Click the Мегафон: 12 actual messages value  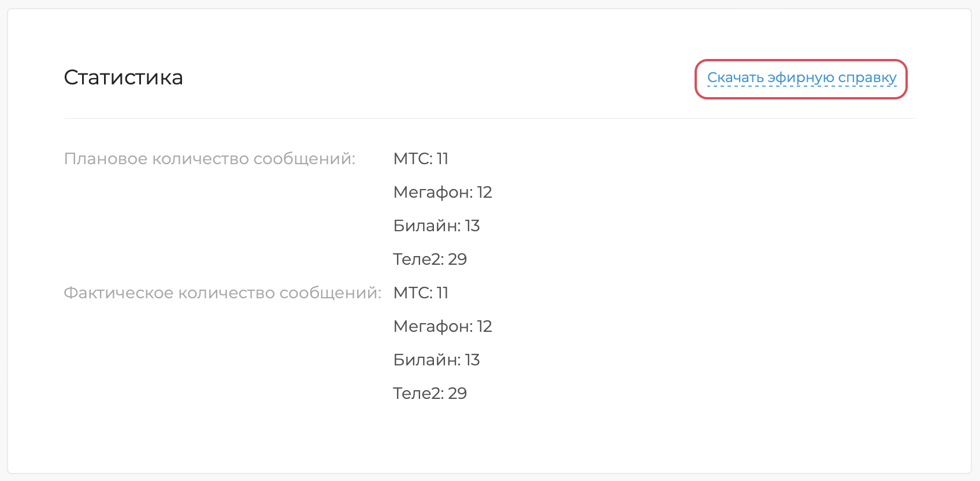[443, 326]
